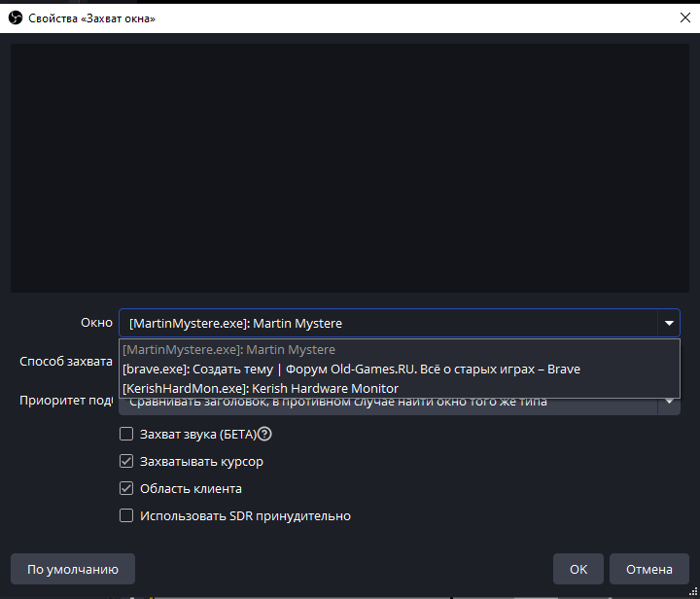
Task: Click the Сравнивать заголовок priority combo box
Action: coord(389,404)
